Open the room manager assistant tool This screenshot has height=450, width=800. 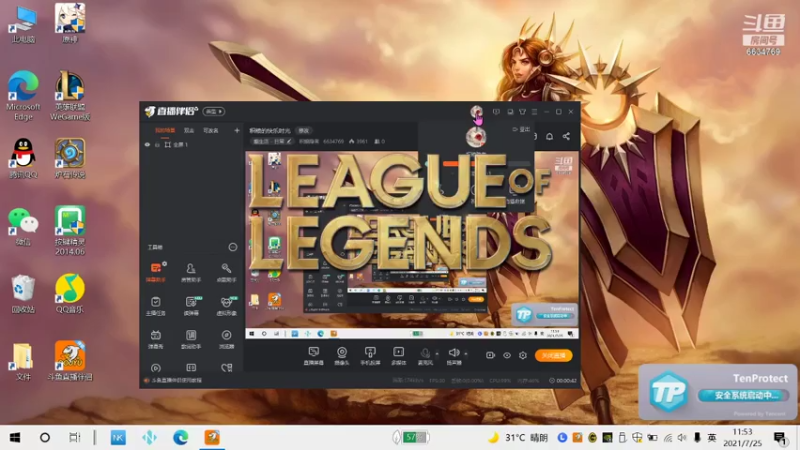point(191,272)
